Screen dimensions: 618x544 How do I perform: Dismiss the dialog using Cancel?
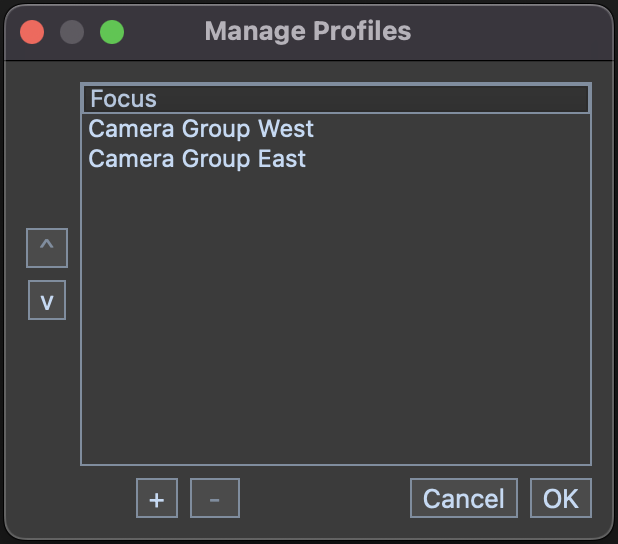[463, 499]
